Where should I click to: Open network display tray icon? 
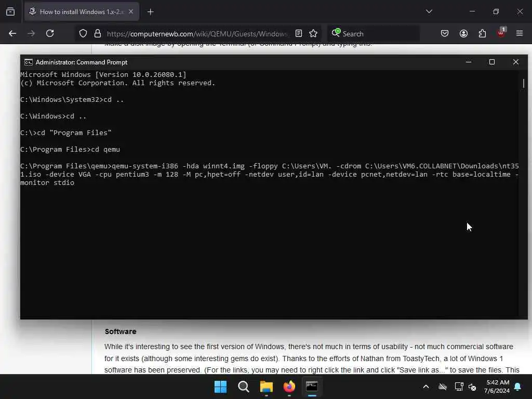[x=459, y=387]
